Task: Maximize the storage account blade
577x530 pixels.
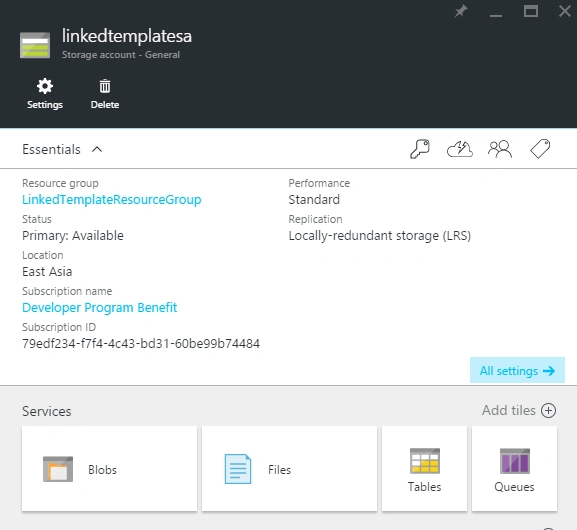Action: pyautogui.click(x=531, y=11)
